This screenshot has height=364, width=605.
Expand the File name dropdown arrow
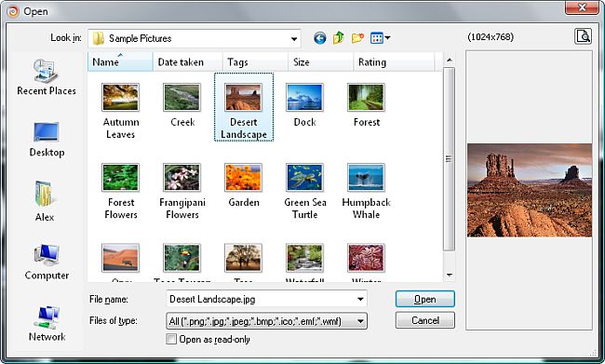pos(360,299)
